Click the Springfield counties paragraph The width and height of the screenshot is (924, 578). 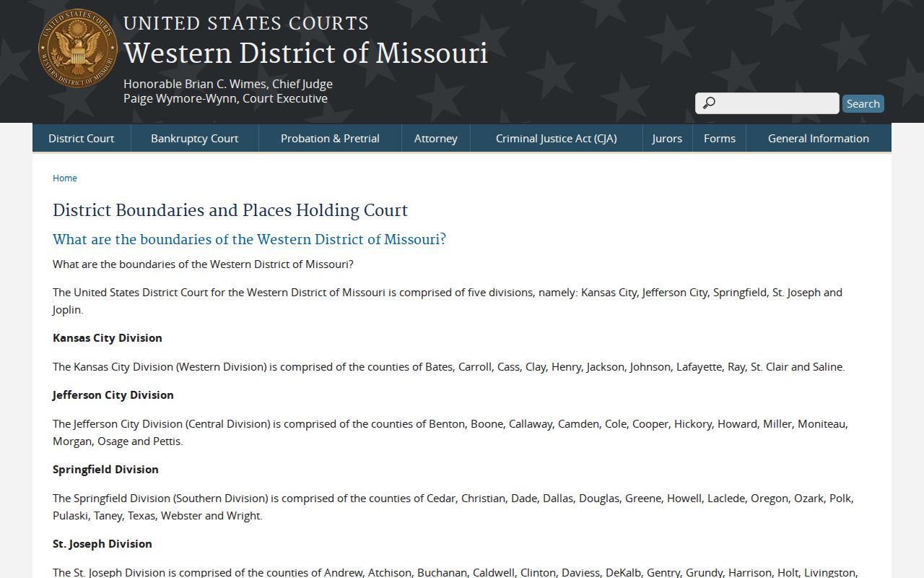click(453, 506)
